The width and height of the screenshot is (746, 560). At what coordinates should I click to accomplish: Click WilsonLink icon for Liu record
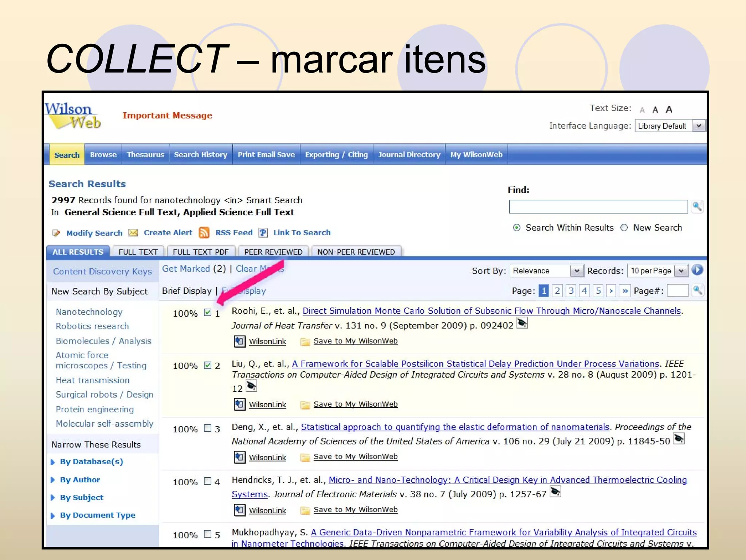click(x=239, y=404)
